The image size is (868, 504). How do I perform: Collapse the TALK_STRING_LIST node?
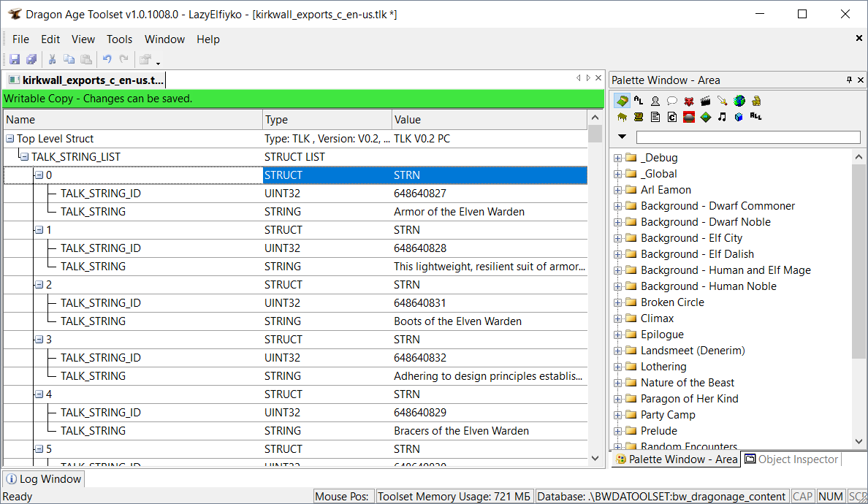tap(24, 157)
